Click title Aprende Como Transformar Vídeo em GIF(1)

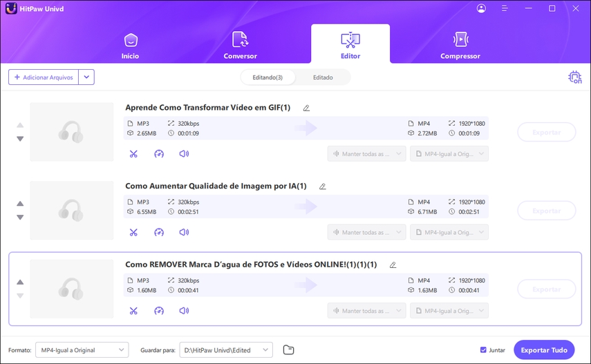tap(207, 108)
